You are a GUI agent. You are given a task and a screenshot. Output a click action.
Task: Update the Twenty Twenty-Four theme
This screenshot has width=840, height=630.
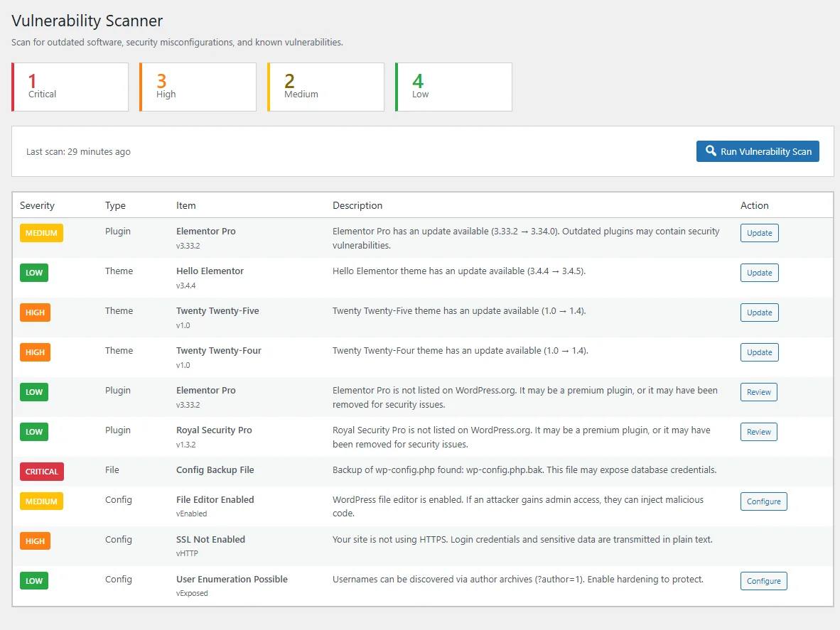(759, 352)
